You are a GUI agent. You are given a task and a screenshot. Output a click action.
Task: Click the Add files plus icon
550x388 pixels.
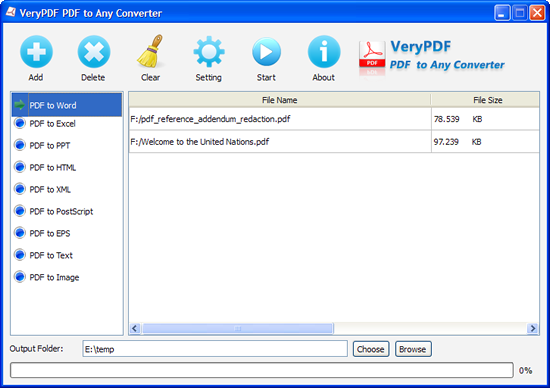[36, 52]
